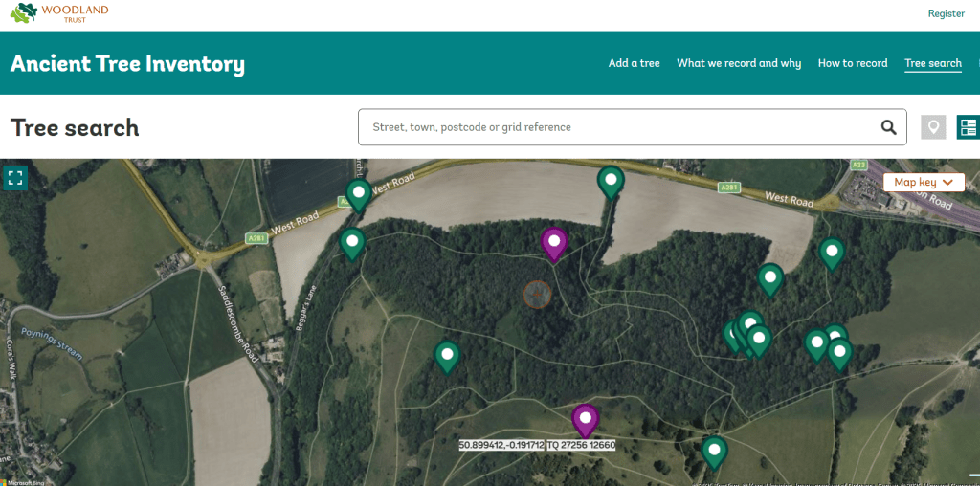
Task: Focus the street or postcode search box
Action: [612, 127]
